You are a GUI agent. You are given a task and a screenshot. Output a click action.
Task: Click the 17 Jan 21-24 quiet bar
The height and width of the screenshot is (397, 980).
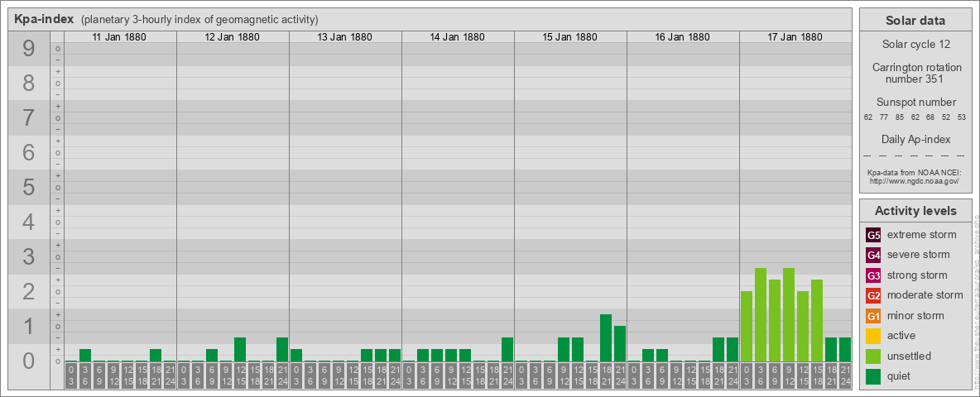tap(845, 350)
